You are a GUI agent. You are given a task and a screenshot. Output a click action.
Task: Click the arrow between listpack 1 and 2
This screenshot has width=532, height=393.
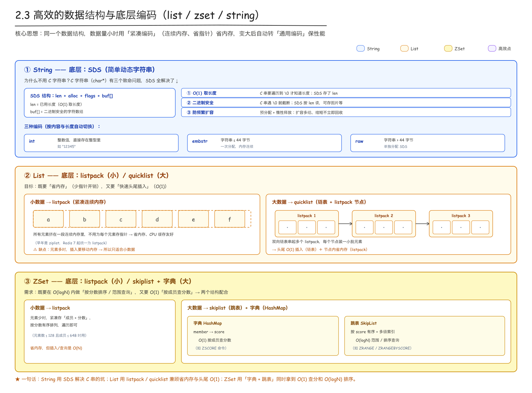click(x=345, y=224)
